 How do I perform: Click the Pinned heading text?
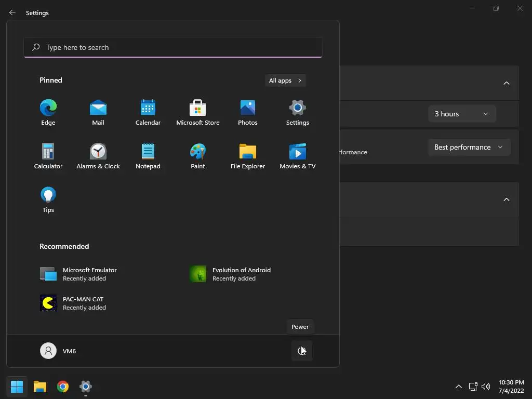tap(51, 80)
